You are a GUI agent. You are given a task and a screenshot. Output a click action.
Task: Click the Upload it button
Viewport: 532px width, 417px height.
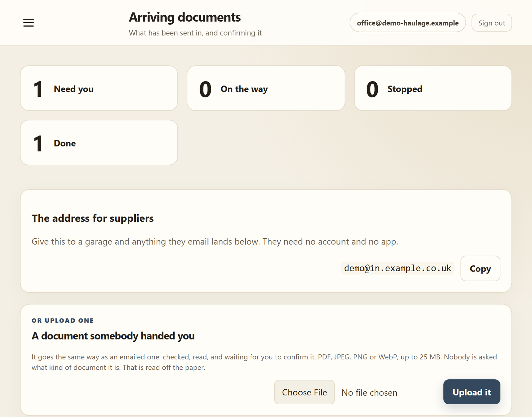[471, 392]
